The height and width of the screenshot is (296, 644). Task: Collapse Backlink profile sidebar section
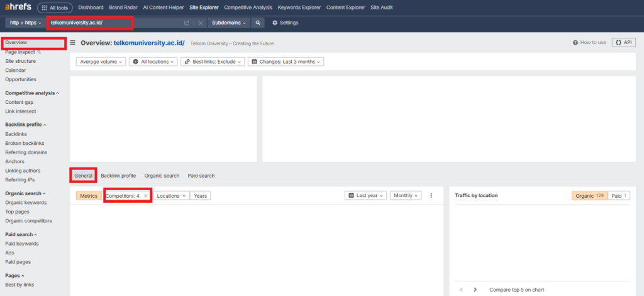click(25, 125)
